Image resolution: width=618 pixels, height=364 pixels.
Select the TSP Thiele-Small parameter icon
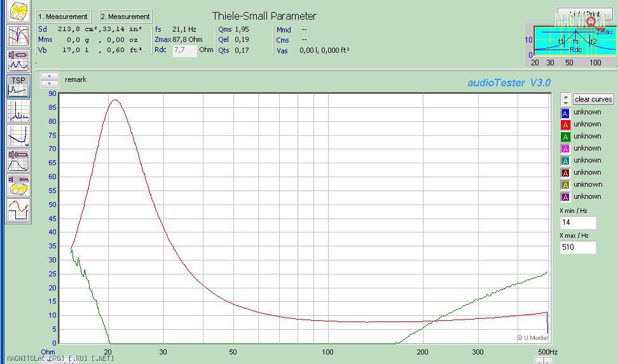coord(18,86)
